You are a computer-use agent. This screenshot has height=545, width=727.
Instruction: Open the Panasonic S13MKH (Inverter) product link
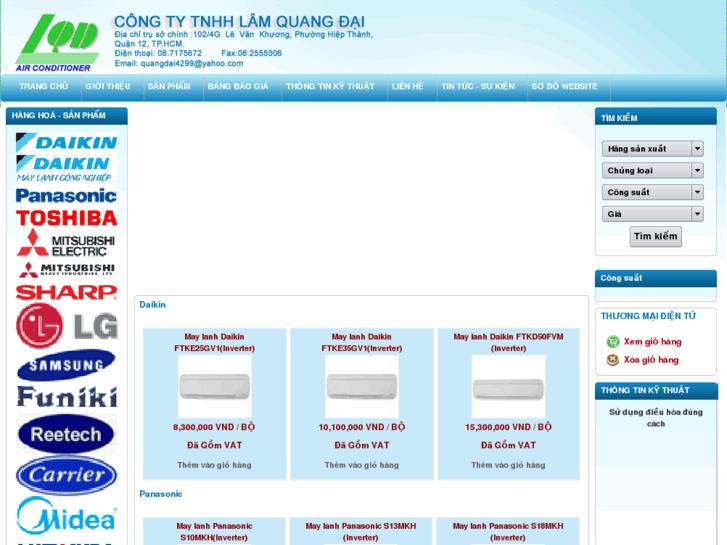361,532
